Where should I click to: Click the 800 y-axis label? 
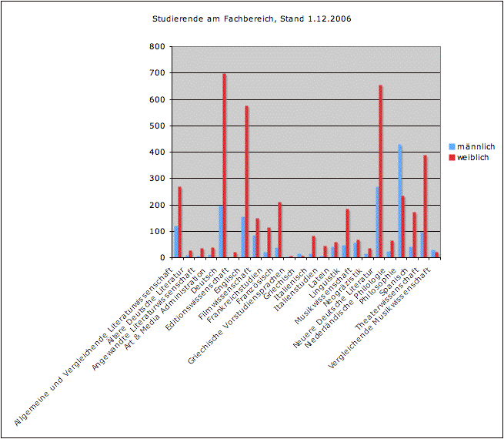click(x=159, y=47)
